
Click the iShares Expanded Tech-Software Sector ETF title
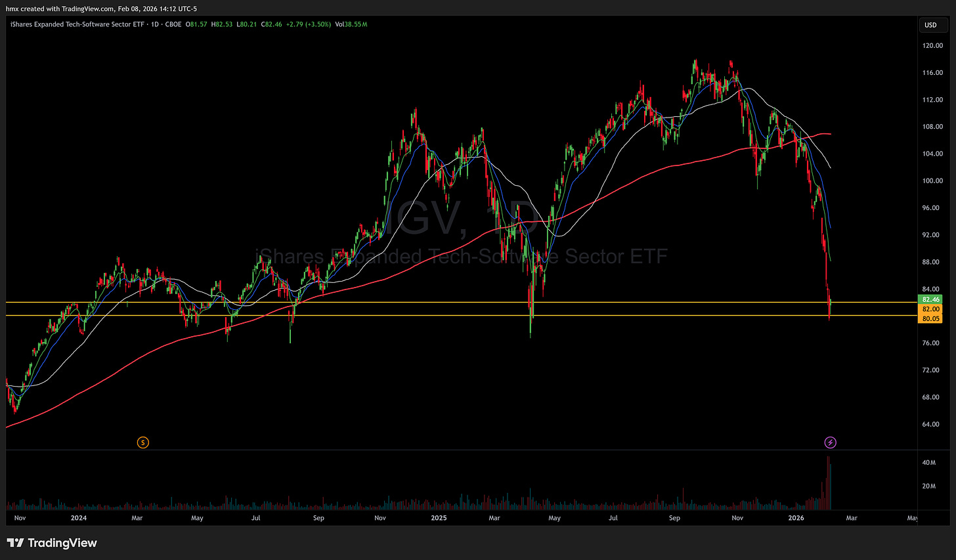tap(77, 24)
